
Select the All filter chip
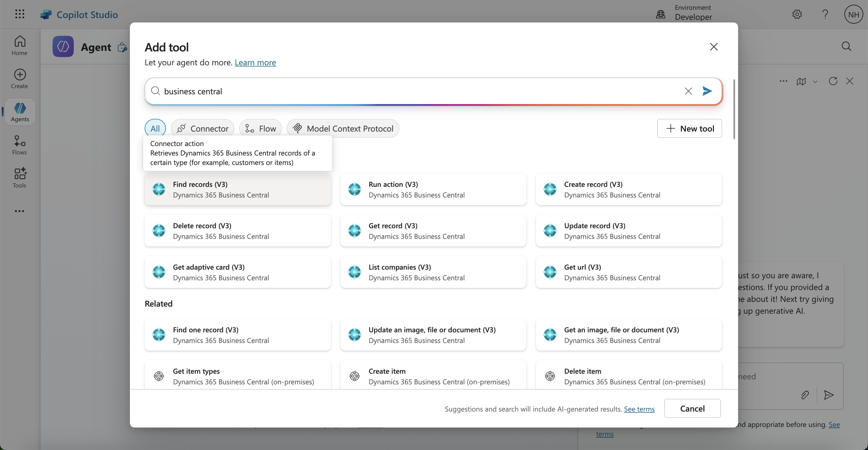(155, 129)
